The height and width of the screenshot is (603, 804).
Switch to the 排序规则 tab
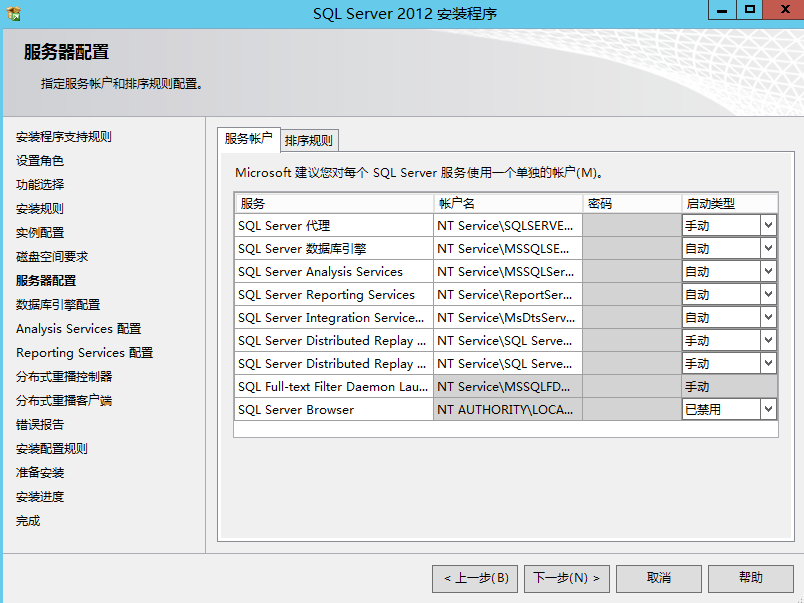(310, 140)
